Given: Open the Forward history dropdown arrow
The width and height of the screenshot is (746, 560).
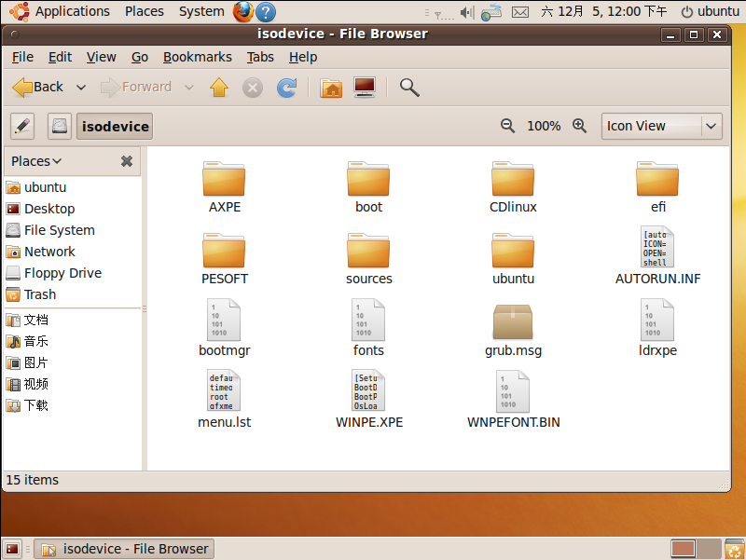Looking at the screenshot, I should 189,88.
